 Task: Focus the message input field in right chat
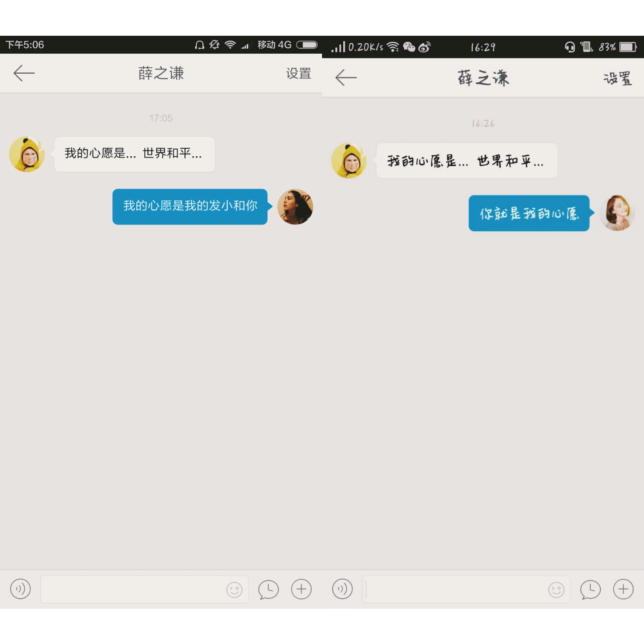tap(466, 589)
